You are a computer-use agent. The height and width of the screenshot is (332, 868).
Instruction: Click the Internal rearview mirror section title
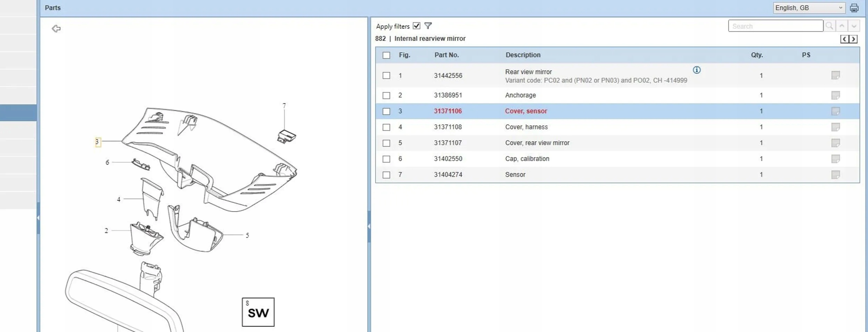[x=430, y=39]
